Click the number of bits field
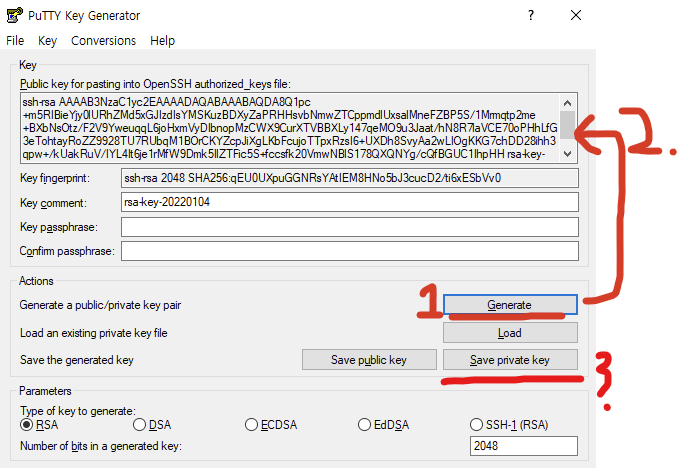683x470 pixels. 524,446
